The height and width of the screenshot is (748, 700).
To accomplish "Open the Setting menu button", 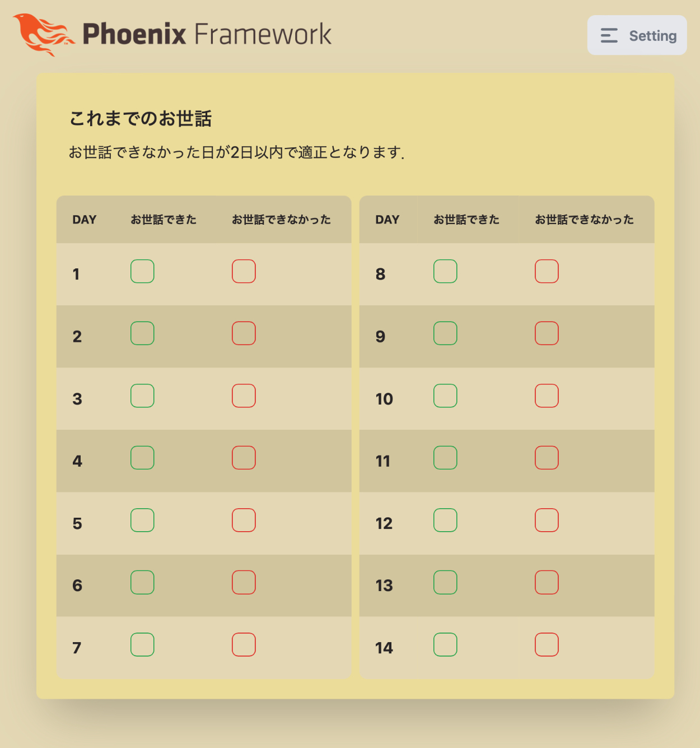I will pyautogui.click(x=637, y=35).
